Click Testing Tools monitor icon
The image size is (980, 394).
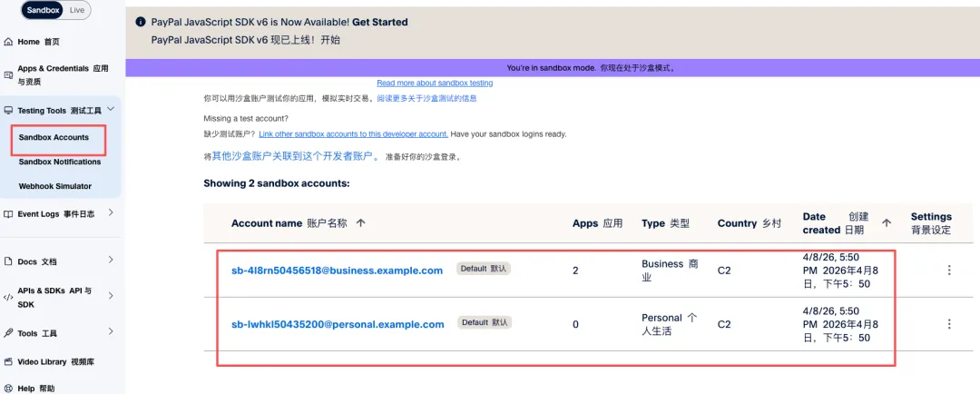pos(8,111)
